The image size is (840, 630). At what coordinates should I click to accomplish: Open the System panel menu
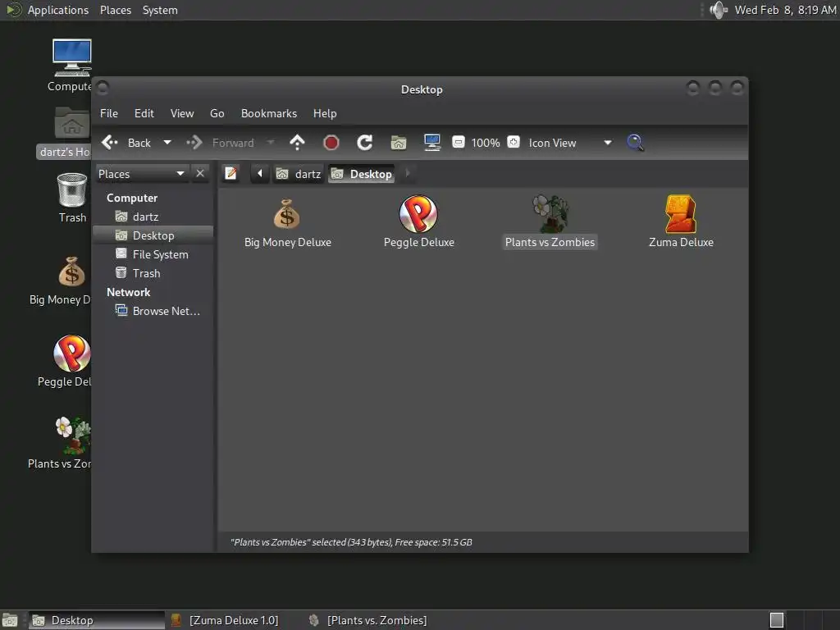coord(160,10)
